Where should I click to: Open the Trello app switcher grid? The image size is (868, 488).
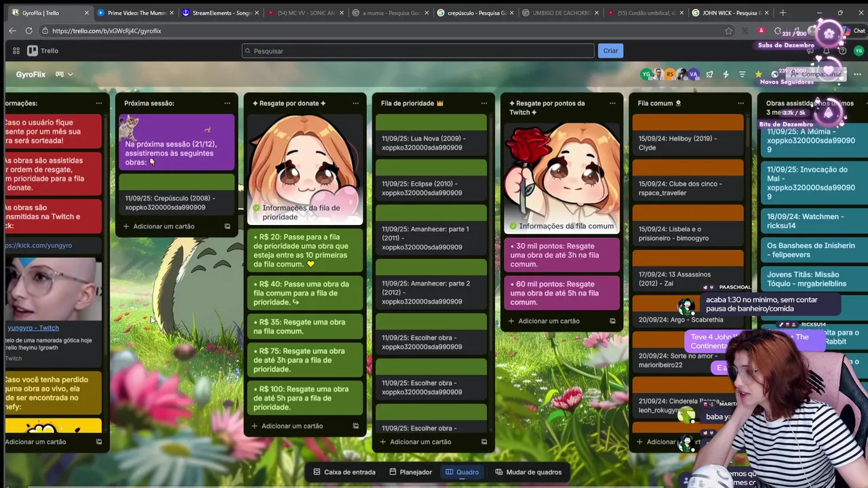pyautogui.click(x=16, y=51)
